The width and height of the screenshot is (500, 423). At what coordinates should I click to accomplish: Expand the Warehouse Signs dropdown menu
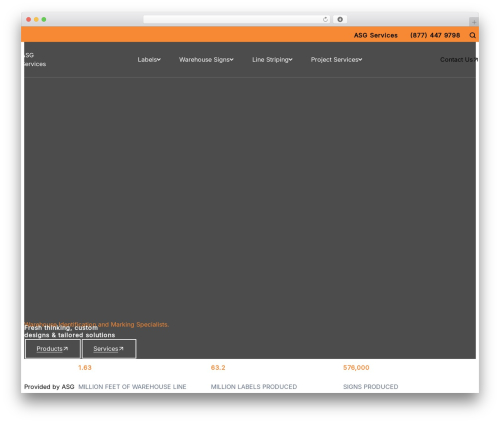click(x=206, y=60)
